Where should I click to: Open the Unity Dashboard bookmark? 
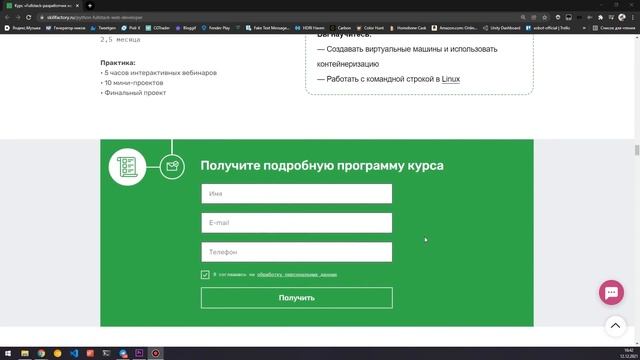coord(502,28)
